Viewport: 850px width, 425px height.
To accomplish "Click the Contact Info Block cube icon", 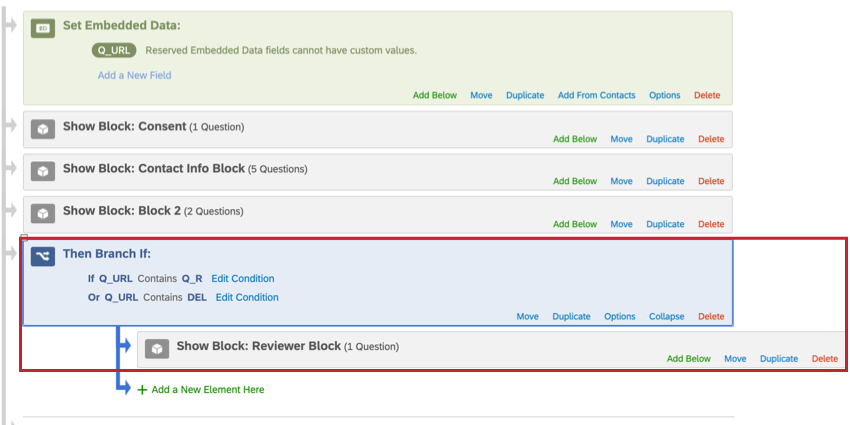I will point(43,171).
